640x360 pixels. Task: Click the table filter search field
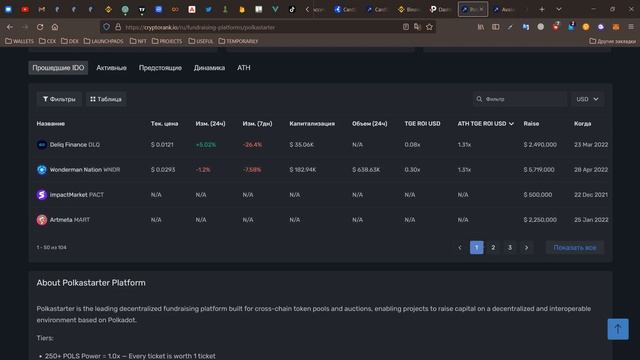[x=520, y=99]
